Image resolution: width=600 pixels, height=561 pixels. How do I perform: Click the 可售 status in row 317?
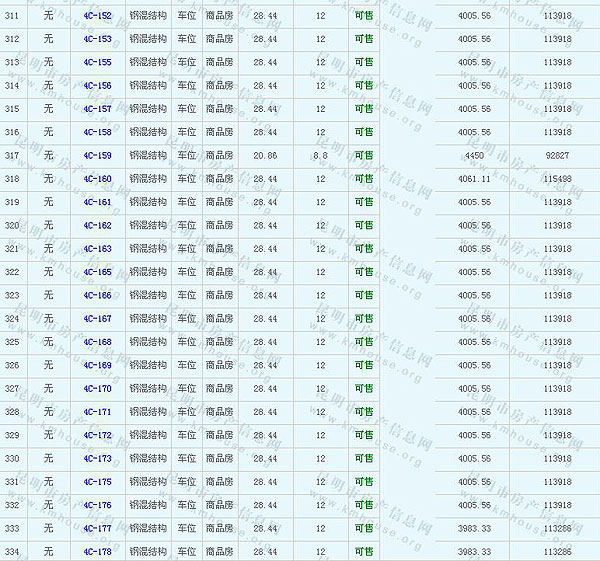363,156
